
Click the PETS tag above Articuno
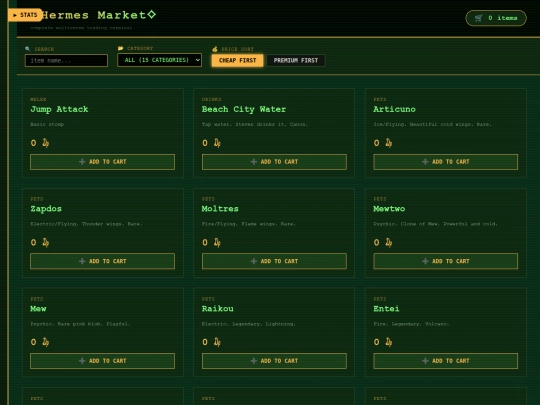point(380,100)
